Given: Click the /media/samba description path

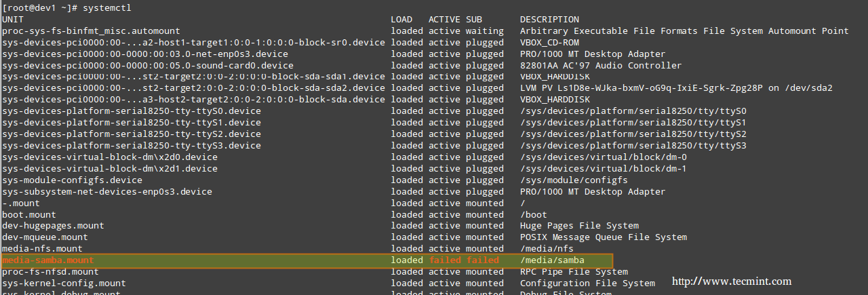Looking at the screenshot, I should click(x=552, y=260).
